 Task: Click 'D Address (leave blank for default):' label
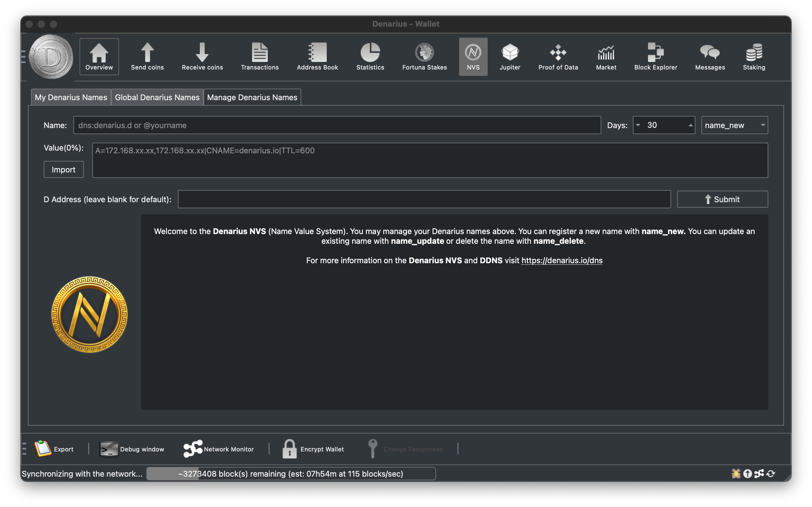107,199
